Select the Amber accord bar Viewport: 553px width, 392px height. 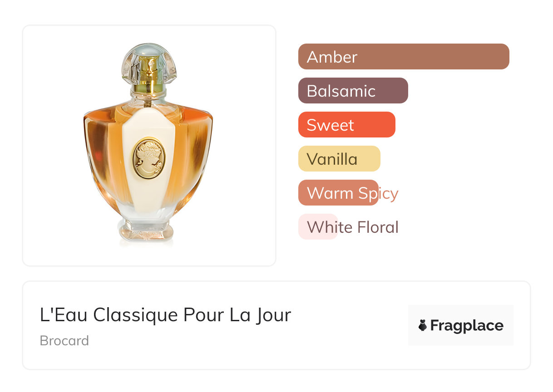[x=404, y=56]
